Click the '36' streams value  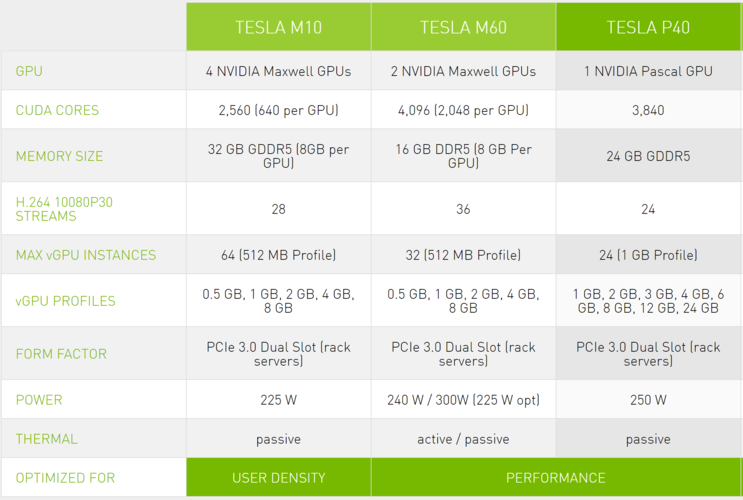point(463,209)
